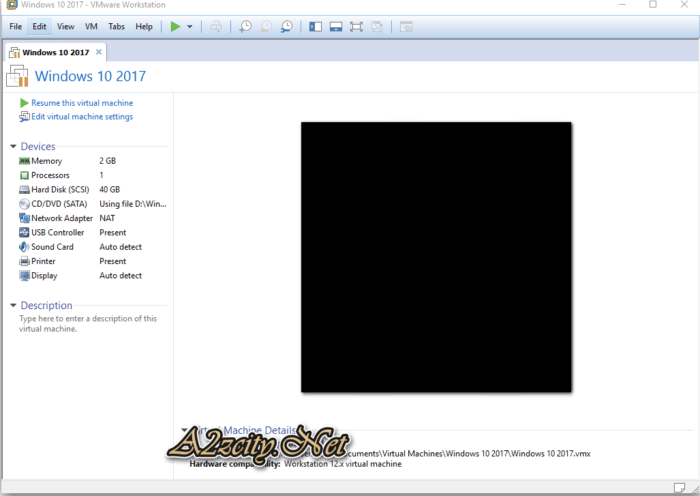The image size is (700, 496).
Task: Toggle the library sidebar view icon
Action: 316,27
